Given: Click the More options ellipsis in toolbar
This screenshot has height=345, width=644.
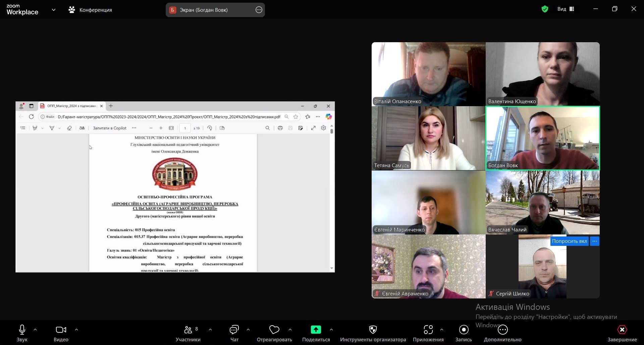Looking at the screenshot, I should [x=502, y=330].
